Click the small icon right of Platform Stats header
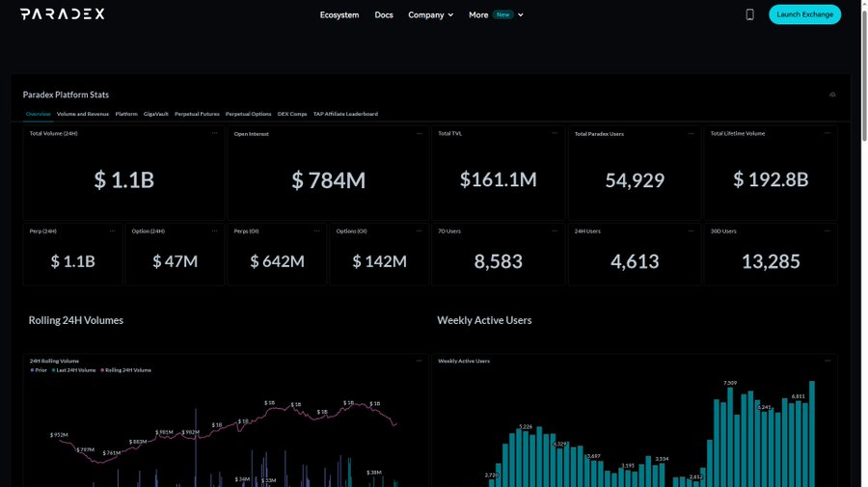 pyautogui.click(x=832, y=95)
